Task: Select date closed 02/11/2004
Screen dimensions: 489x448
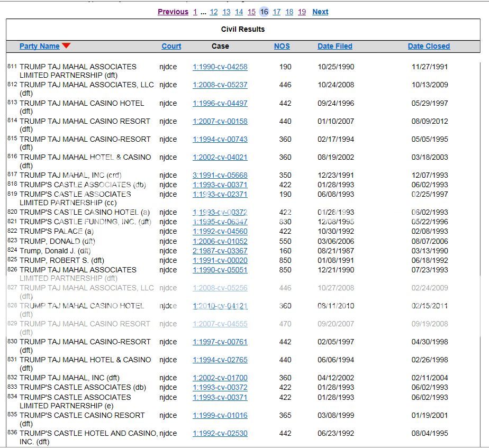Action: click(430, 378)
